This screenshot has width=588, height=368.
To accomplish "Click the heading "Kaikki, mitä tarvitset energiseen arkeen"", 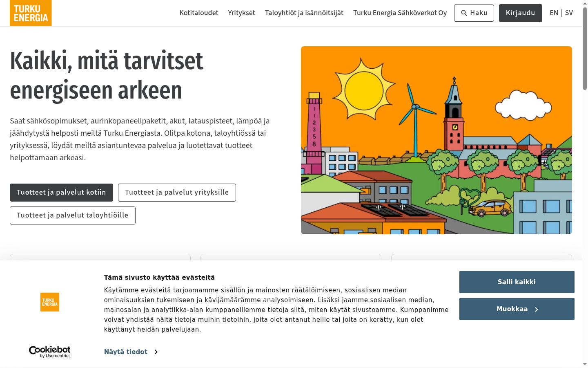I will (x=107, y=76).
